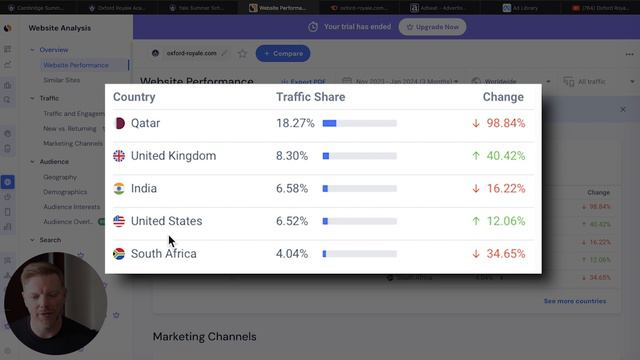The width and height of the screenshot is (640, 360).
Task: Click the United States flag icon
Action: 119,221
